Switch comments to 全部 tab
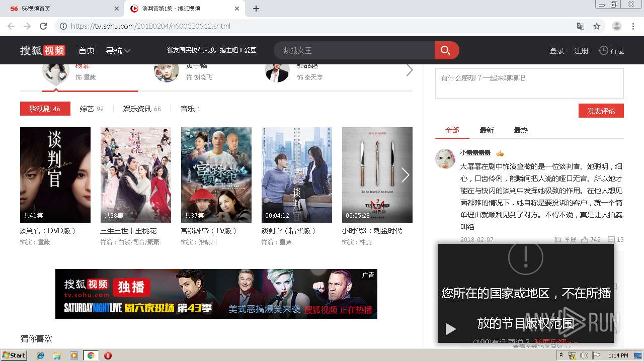This screenshot has width=644, height=362. point(452,130)
